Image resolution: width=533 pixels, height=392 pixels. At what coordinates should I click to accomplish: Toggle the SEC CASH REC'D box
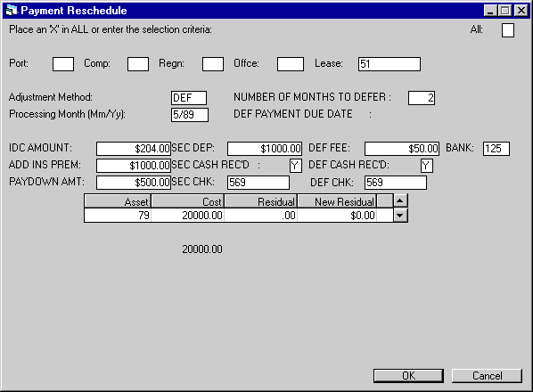point(296,166)
